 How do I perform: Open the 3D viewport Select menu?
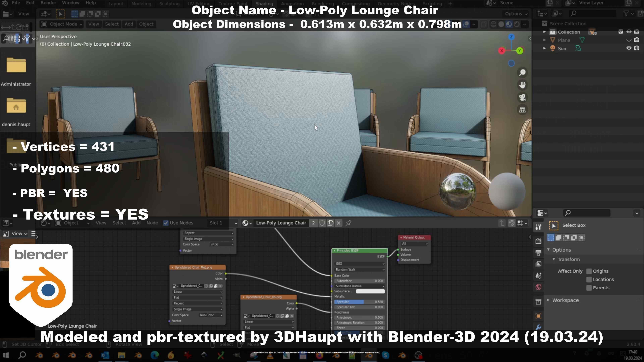coord(112,24)
